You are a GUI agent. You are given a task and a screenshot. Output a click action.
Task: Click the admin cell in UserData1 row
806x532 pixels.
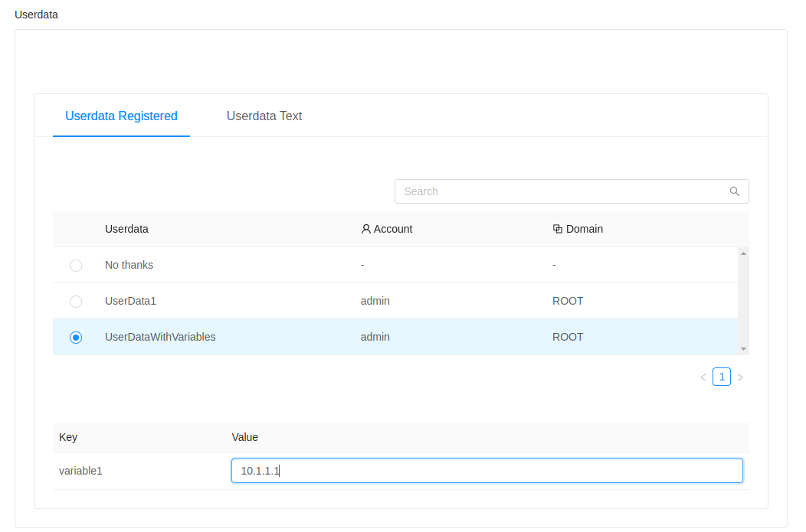coord(375,302)
